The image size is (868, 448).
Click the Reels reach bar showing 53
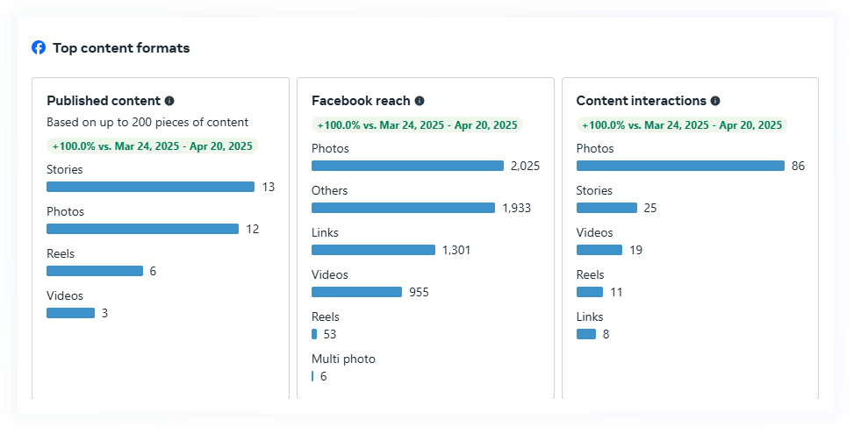click(314, 334)
